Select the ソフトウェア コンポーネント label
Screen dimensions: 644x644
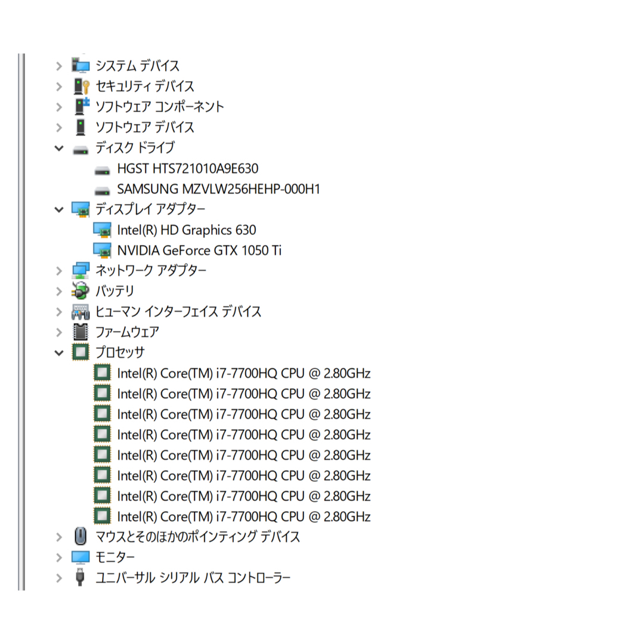tap(160, 107)
